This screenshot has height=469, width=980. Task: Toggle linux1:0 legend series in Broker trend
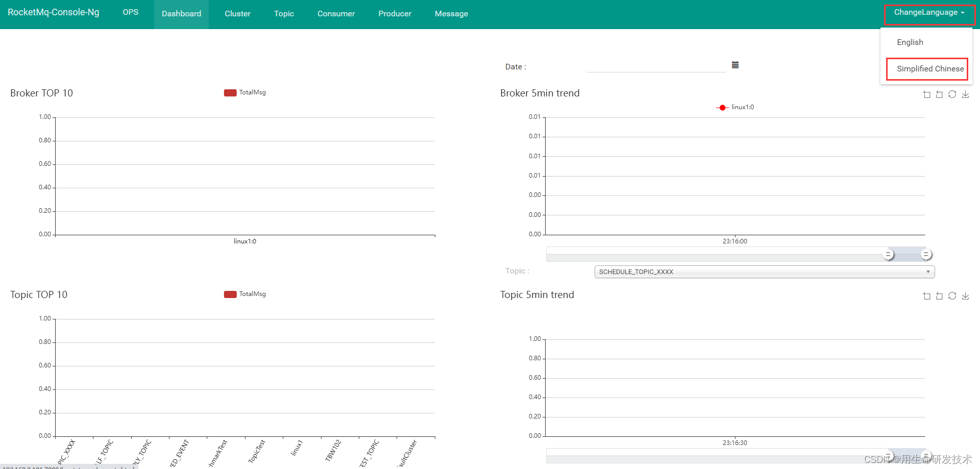[x=735, y=107]
